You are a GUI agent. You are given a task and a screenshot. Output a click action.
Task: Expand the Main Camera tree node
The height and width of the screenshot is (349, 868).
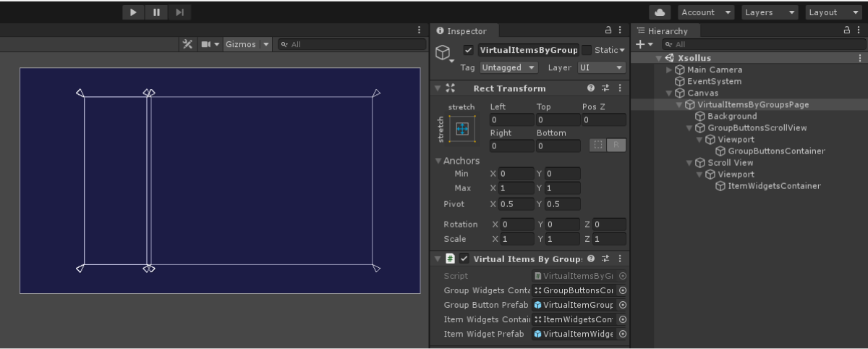[669, 70]
